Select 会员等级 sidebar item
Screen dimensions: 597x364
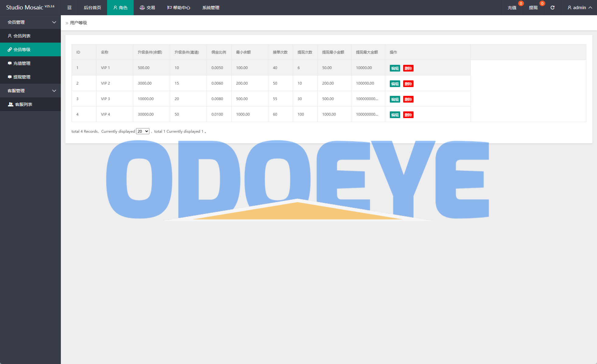tap(22, 50)
